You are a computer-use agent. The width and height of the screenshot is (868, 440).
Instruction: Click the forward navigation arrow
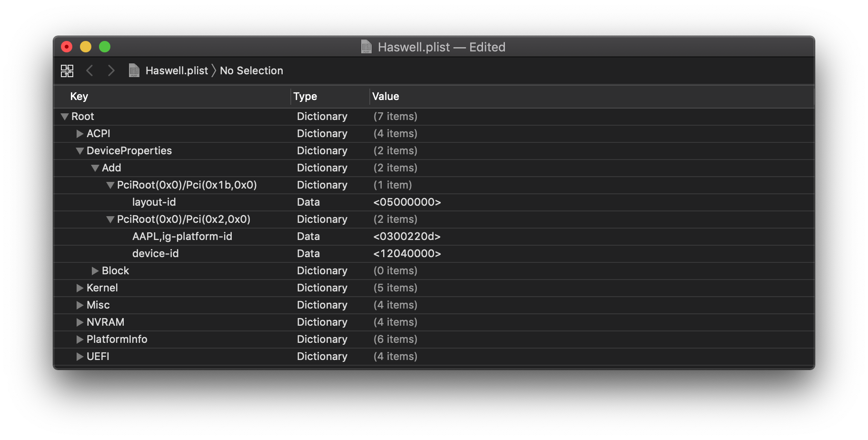coord(111,70)
